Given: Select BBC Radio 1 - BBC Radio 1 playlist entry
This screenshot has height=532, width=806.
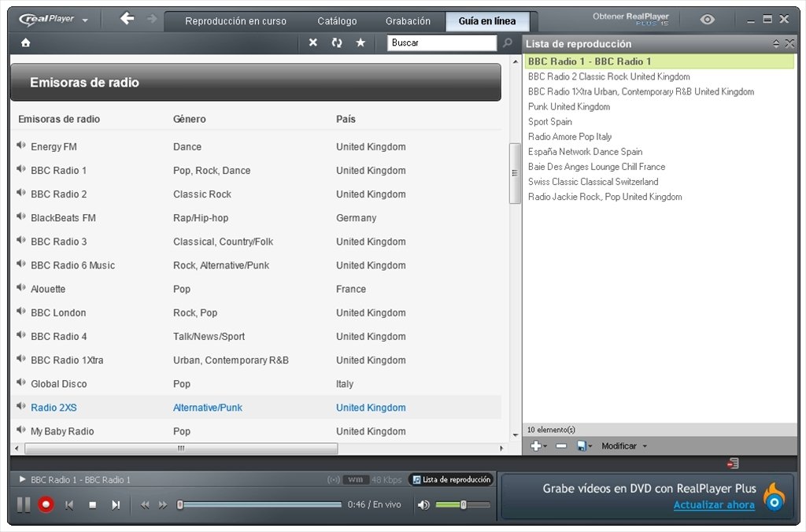Looking at the screenshot, I should [660, 61].
